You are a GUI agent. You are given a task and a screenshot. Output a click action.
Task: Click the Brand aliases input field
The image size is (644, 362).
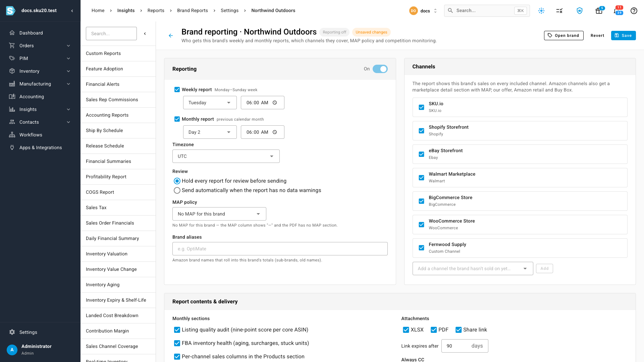(280, 249)
